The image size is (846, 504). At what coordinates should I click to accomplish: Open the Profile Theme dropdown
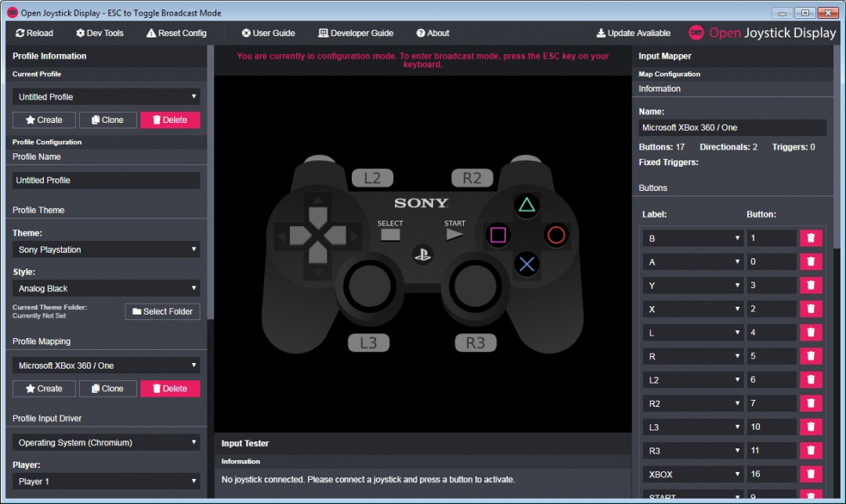(x=106, y=249)
